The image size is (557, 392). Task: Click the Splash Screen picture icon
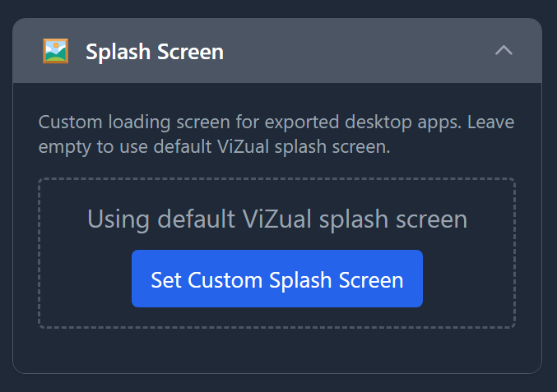pos(55,52)
